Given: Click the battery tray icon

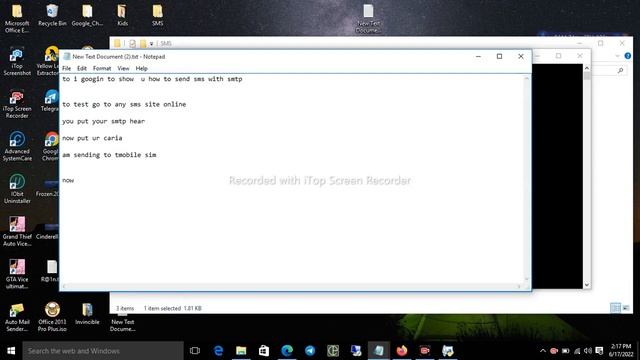Looking at the screenshot, I should click(565, 351).
